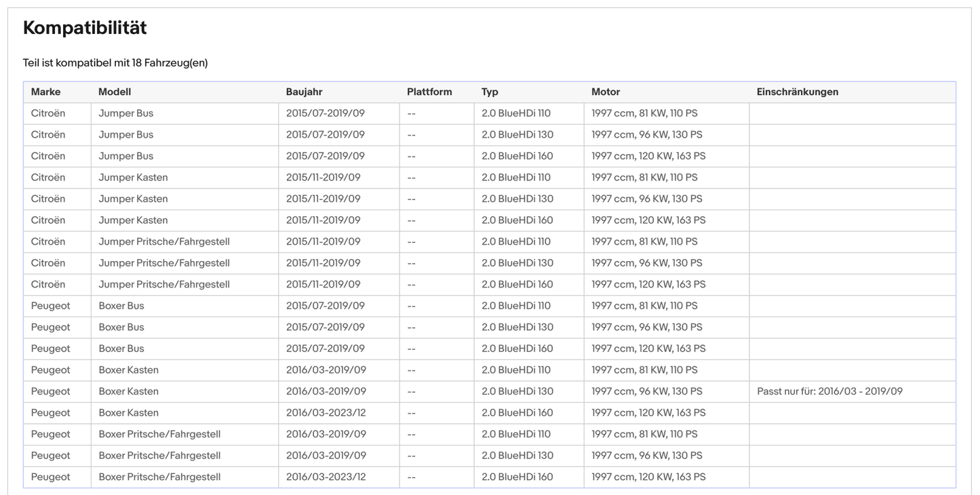This screenshot has height=495, width=980.
Task: Click the Motor cell in the last Boxer Bus row
Action: [648, 349]
